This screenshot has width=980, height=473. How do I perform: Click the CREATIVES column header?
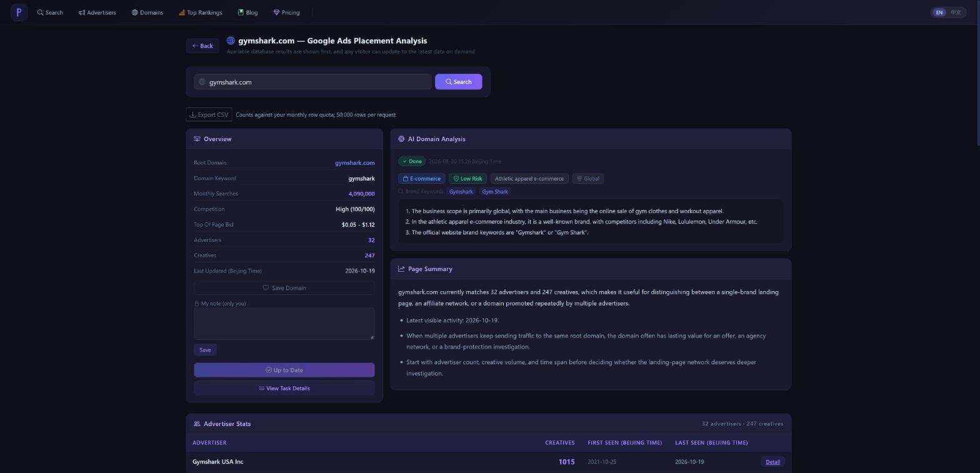click(559, 443)
